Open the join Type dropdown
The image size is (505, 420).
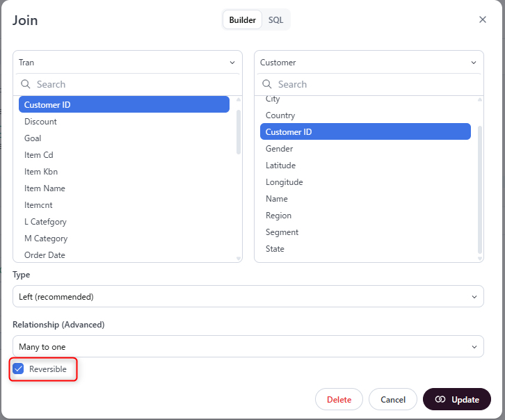pos(248,296)
